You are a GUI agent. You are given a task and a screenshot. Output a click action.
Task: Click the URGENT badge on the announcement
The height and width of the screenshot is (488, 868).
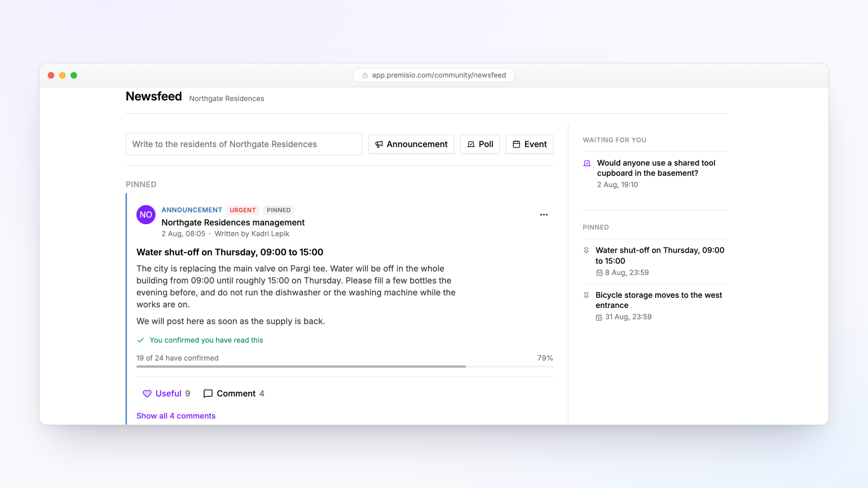click(242, 210)
